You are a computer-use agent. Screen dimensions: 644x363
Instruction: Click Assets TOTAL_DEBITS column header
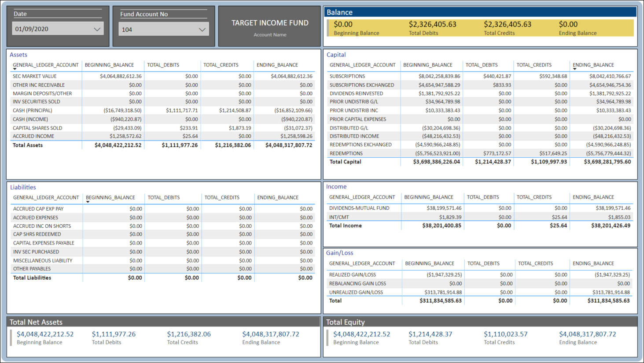click(163, 65)
